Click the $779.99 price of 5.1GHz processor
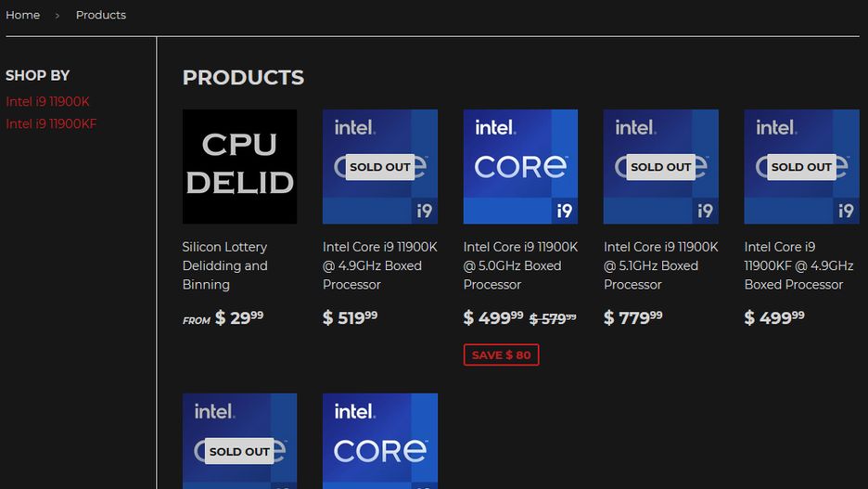Image resolution: width=868 pixels, height=489 pixels. click(x=633, y=318)
